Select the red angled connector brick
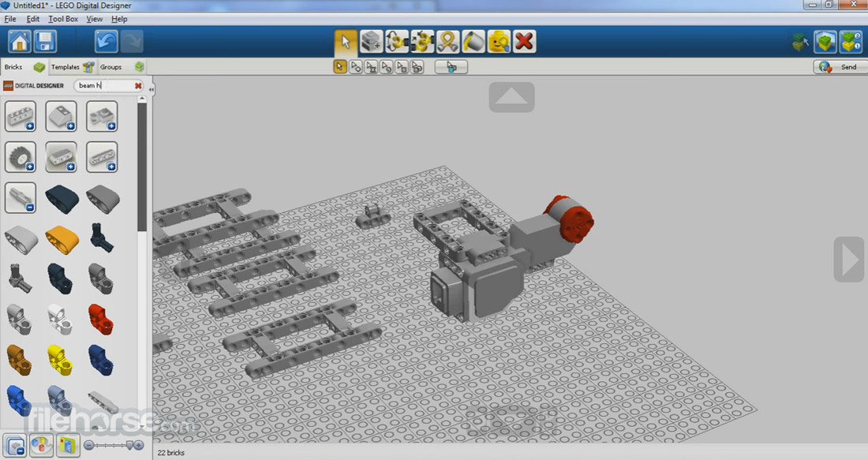Image resolution: width=868 pixels, height=460 pixels. coord(101,319)
